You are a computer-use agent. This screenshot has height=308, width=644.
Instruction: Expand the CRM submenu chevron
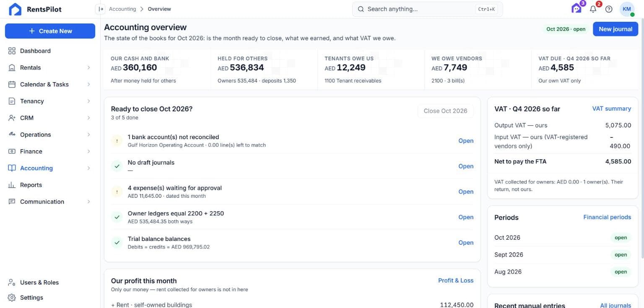click(88, 118)
